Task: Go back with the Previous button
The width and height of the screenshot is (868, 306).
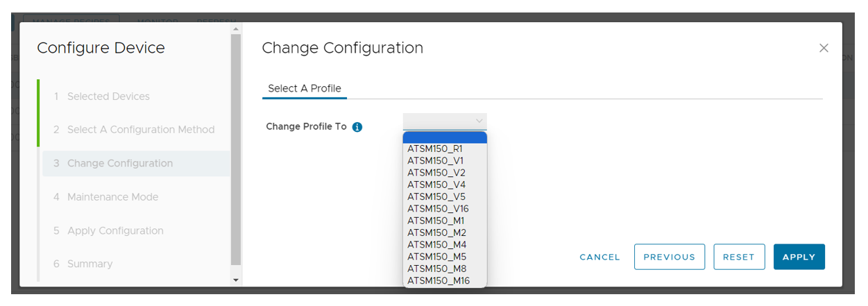Action: click(669, 257)
